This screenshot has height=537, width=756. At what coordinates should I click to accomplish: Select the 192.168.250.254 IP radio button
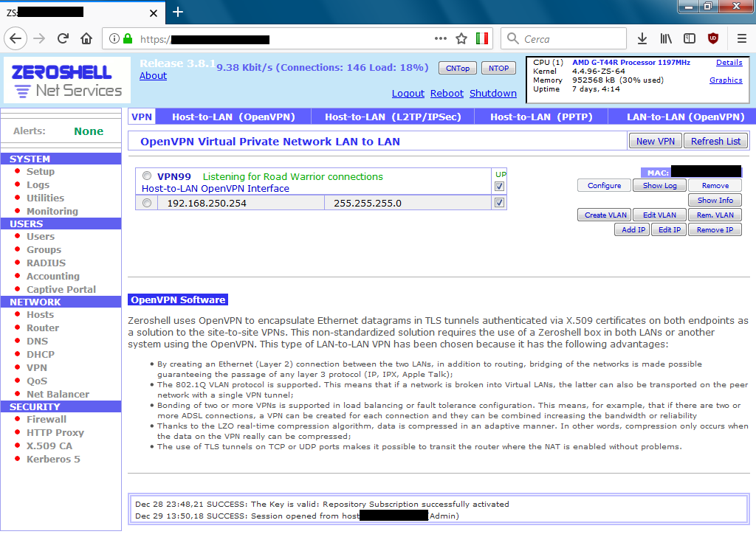(147, 203)
